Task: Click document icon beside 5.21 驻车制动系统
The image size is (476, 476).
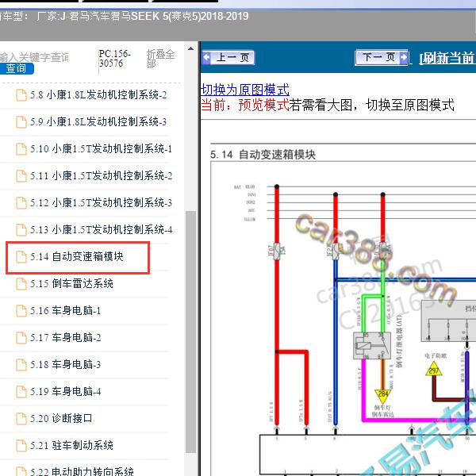Action: click(21, 445)
